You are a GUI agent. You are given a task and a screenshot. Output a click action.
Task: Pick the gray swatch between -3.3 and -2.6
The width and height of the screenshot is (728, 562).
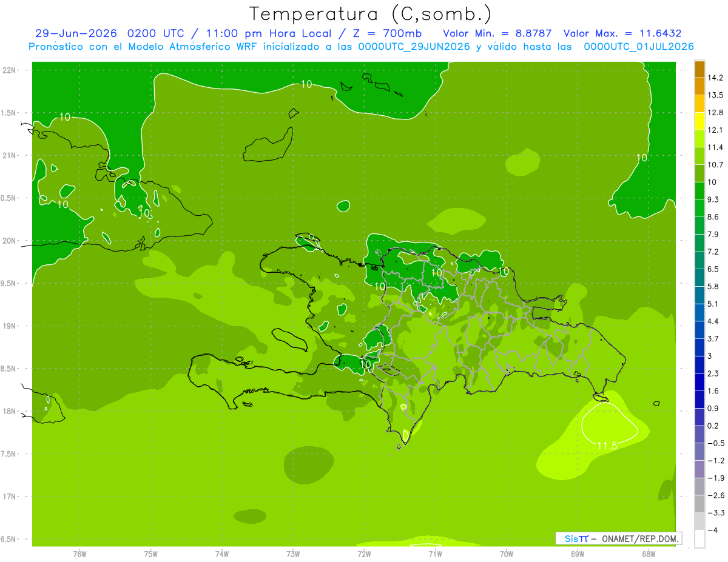tap(699, 504)
